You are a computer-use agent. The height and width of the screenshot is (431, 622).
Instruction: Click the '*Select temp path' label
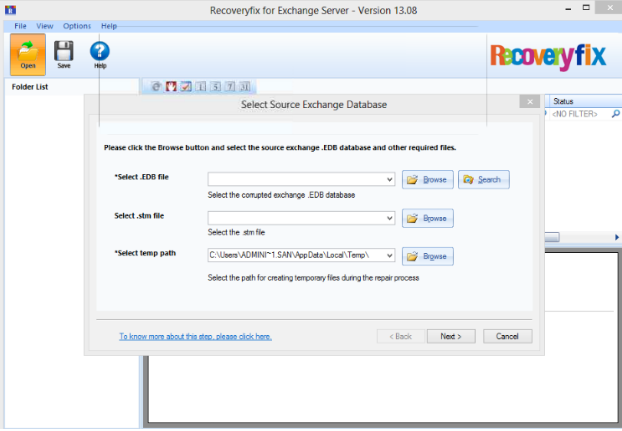[x=145, y=253]
